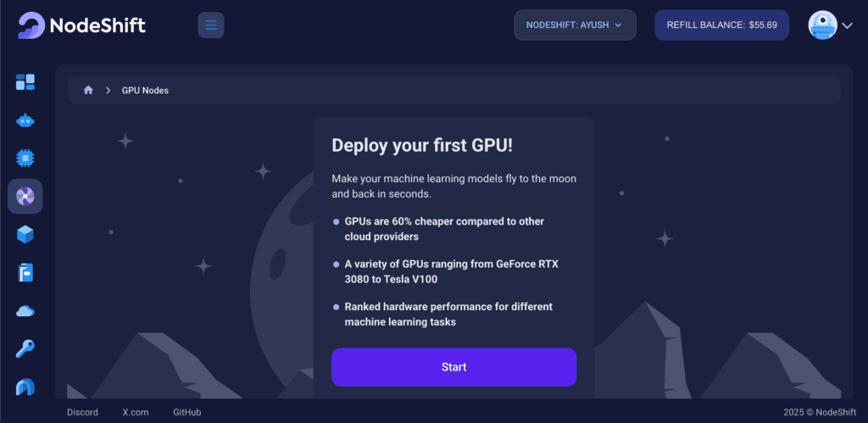
Task: Open the user avatar menu
Action: pos(830,25)
